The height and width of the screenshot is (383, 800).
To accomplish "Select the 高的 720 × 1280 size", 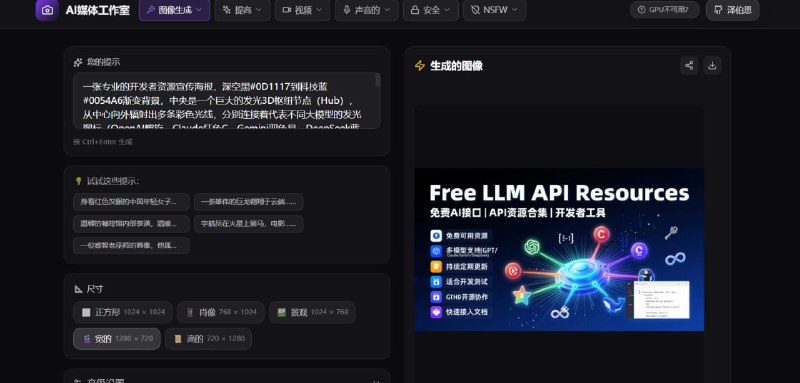I will 208,339.
